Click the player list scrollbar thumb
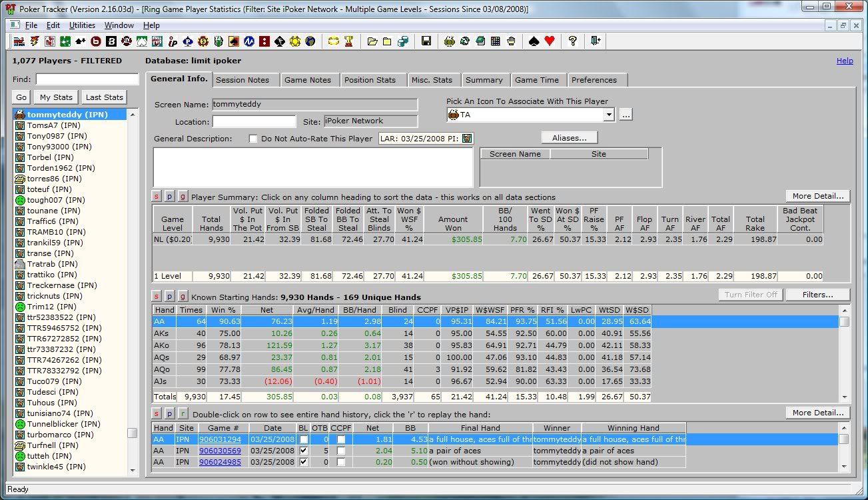Image resolution: width=868 pixels, height=500 pixels. (132, 433)
